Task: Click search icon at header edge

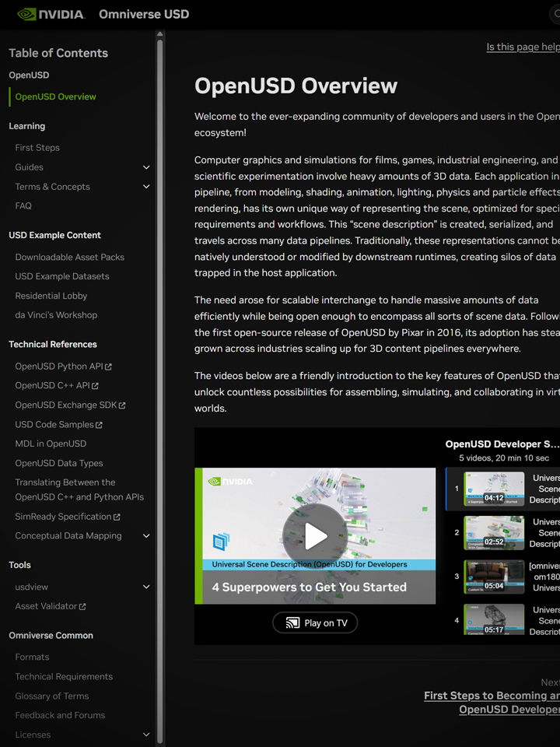Action: [556, 14]
